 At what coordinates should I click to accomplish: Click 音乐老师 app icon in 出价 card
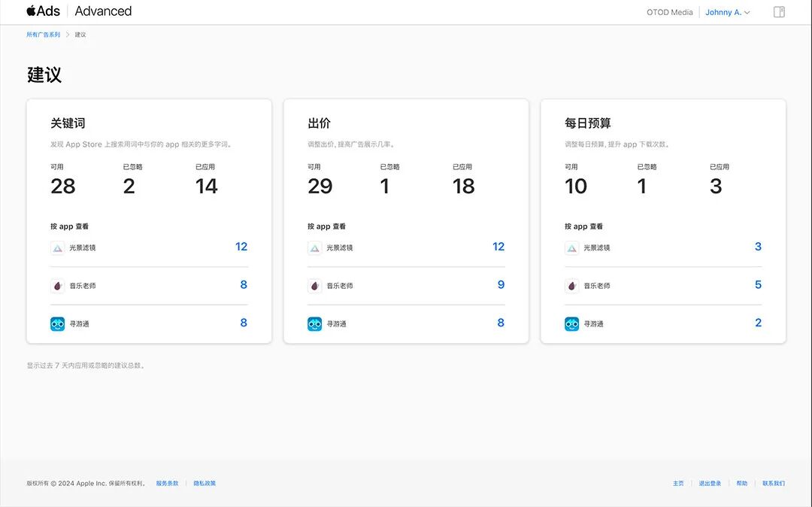314,286
